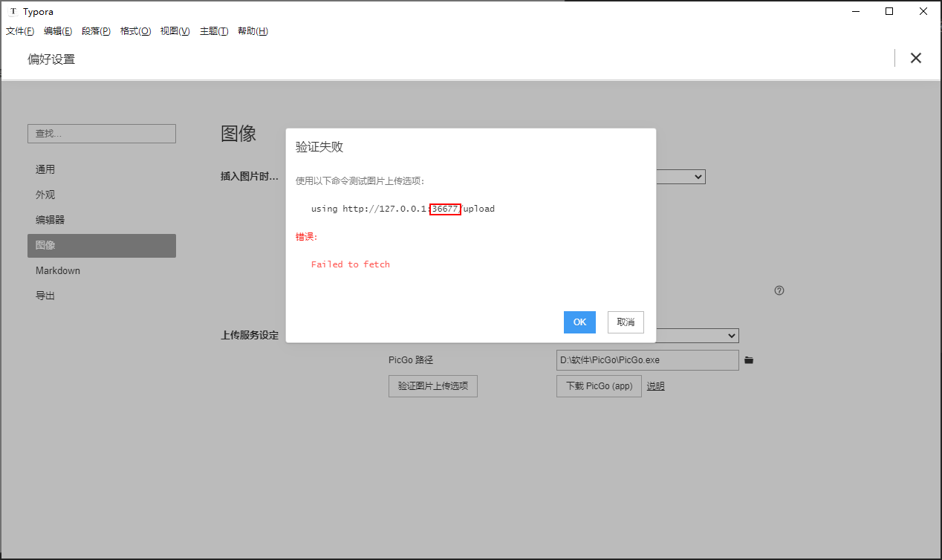
Task: Maximize the Typora window
Action: point(889,12)
